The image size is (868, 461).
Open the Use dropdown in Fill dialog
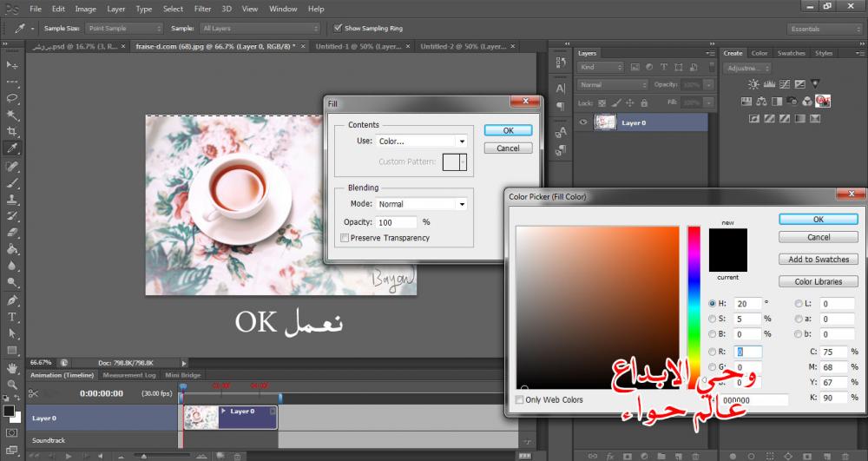pyautogui.click(x=422, y=141)
